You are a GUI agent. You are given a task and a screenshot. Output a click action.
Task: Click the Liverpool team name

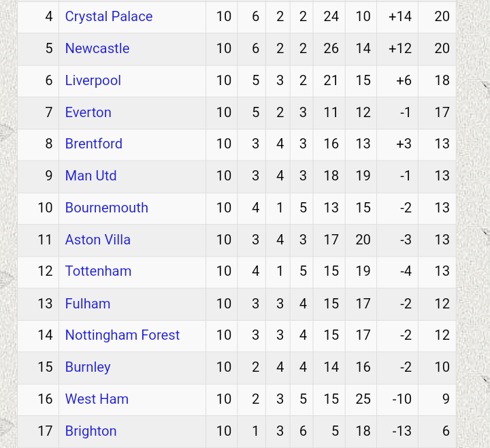(93, 80)
